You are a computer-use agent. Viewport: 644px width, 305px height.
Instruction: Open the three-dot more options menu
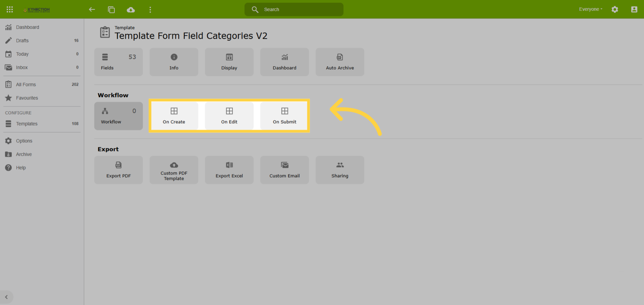coord(150,10)
